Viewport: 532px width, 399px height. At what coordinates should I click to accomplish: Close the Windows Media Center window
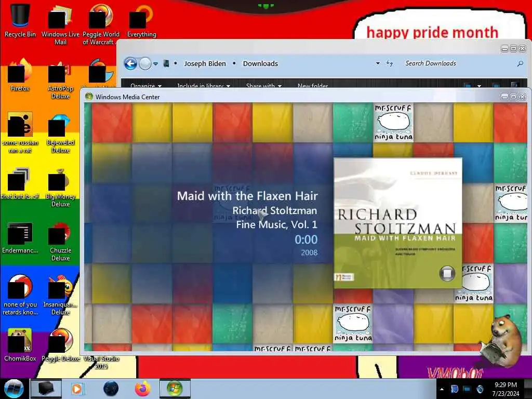(x=523, y=97)
